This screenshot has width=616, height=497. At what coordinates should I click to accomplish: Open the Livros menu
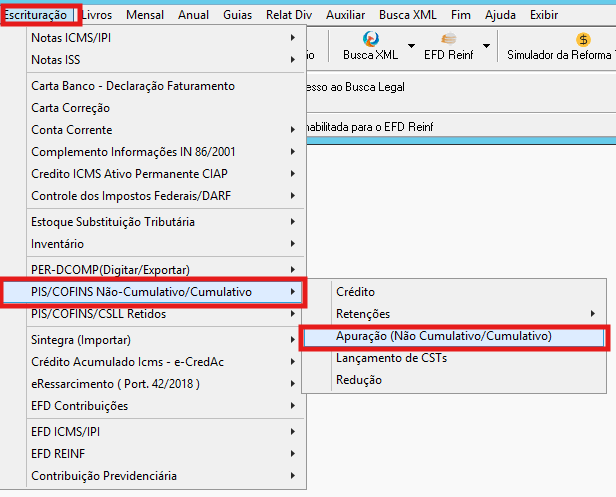97,15
